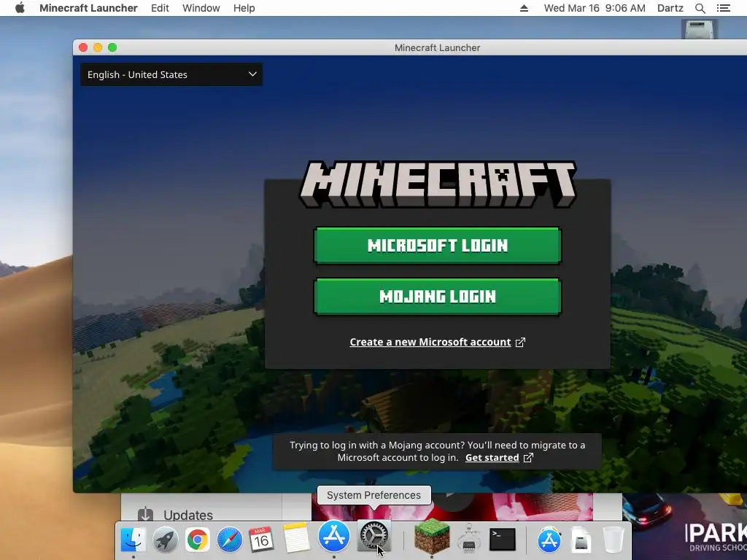Open the App Store dock icon
Viewport: 747px width, 560px height.
(x=334, y=536)
